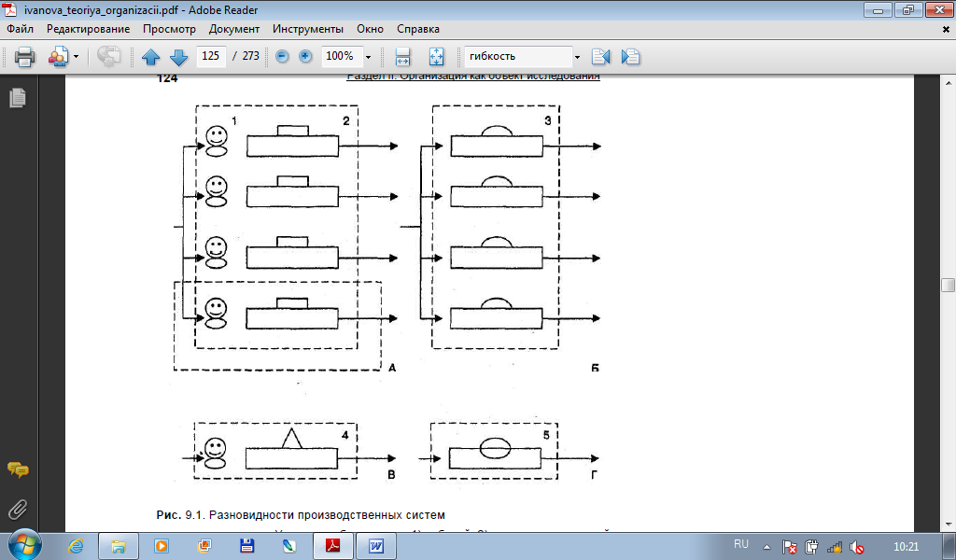
Task: Expand the collaborate dropdown arrow
Action: click(77, 57)
